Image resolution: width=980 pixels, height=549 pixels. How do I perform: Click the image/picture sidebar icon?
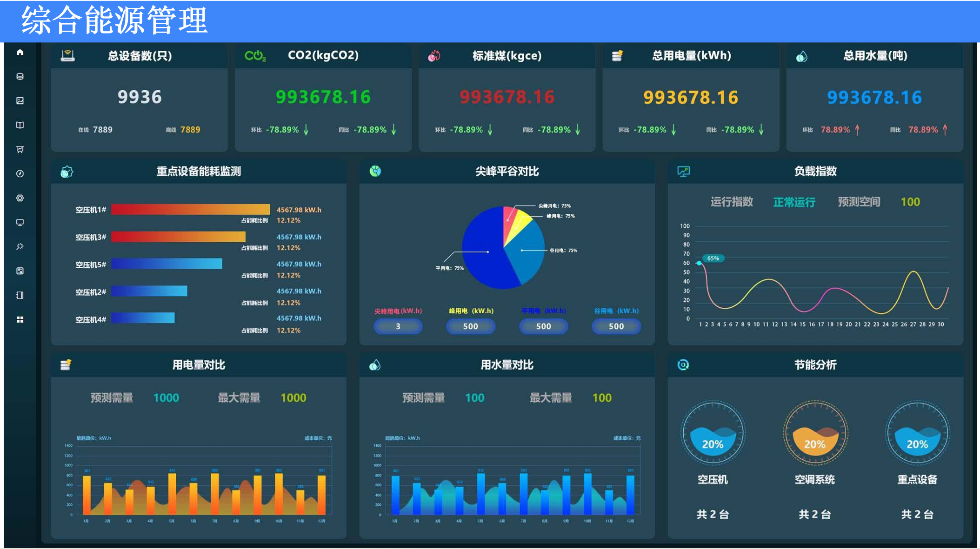point(20,101)
